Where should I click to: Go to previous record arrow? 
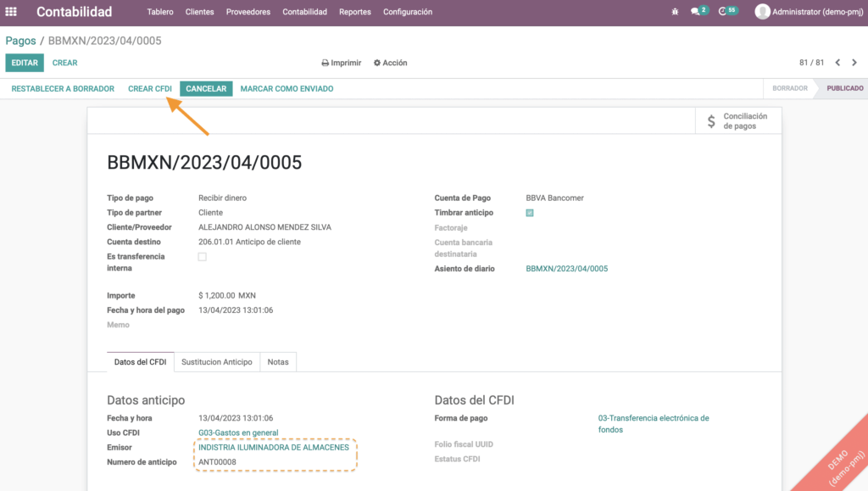(x=837, y=63)
